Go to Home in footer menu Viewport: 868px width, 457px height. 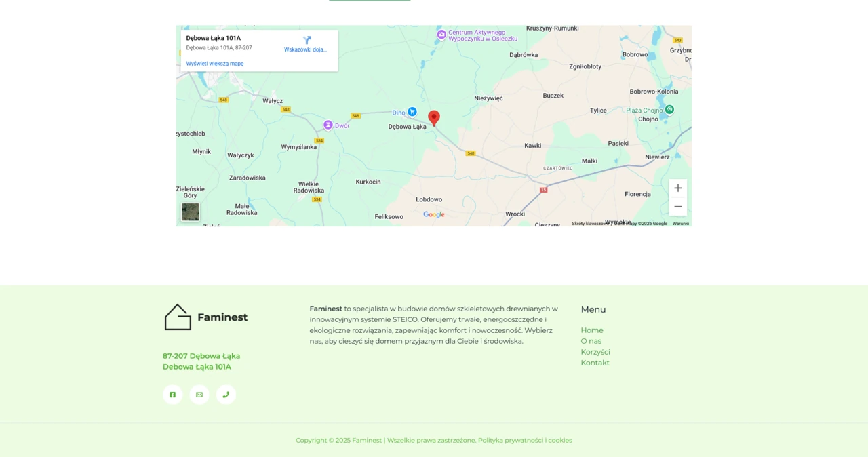[592, 330]
